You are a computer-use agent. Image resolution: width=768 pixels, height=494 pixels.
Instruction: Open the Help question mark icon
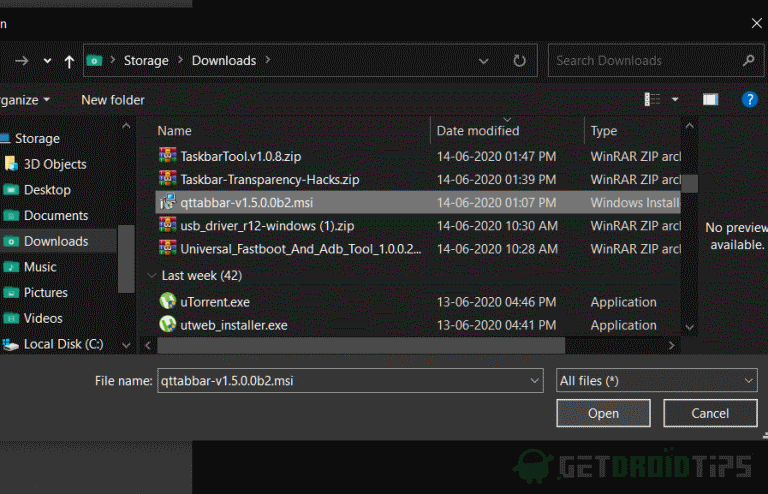point(749,100)
